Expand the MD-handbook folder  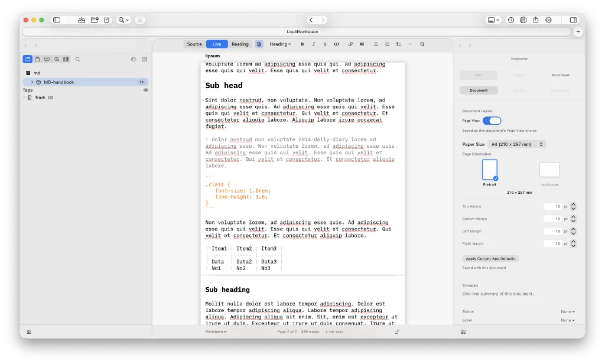[32, 82]
